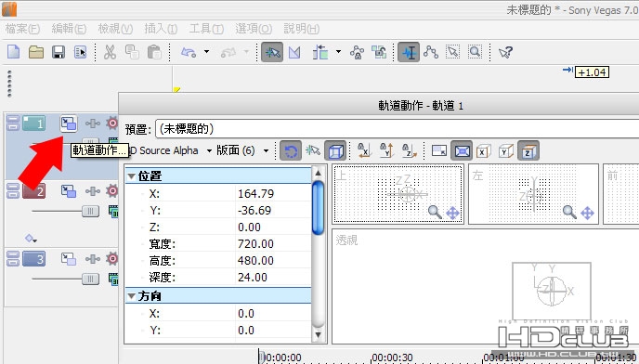The image size is (639, 364).
Task: Toggle edit in object space cube icon
Action: [x=335, y=150]
